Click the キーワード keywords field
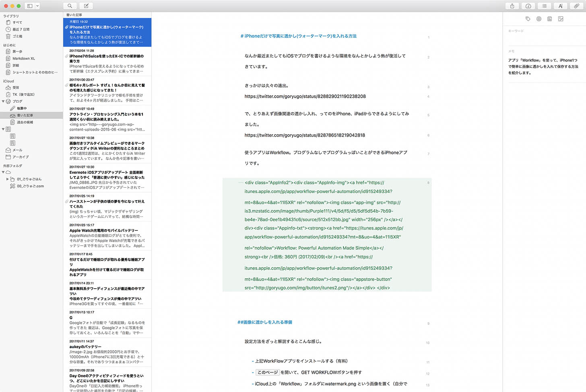 [x=543, y=31]
